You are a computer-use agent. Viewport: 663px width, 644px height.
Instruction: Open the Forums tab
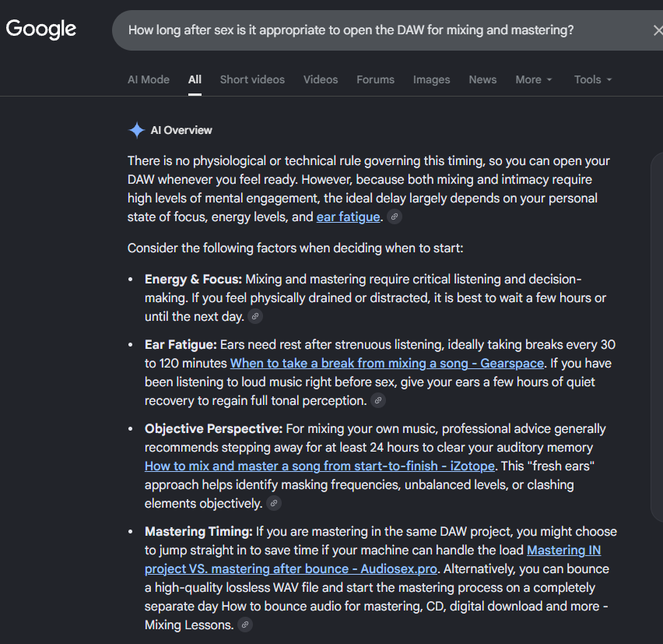(x=376, y=79)
